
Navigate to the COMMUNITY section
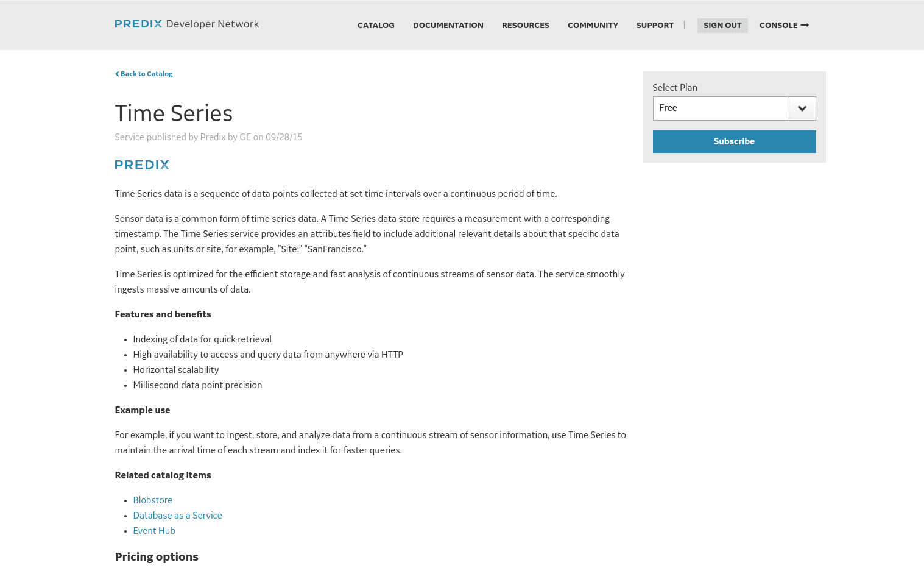[593, 26]
